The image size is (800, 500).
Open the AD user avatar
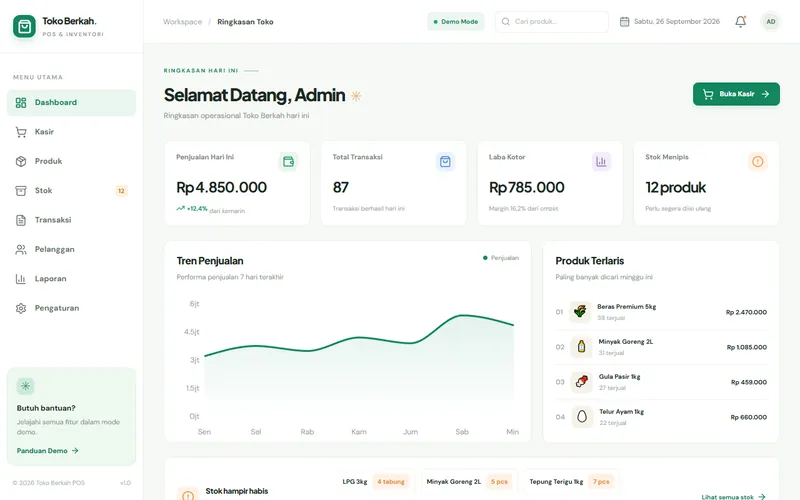point(770,22)
